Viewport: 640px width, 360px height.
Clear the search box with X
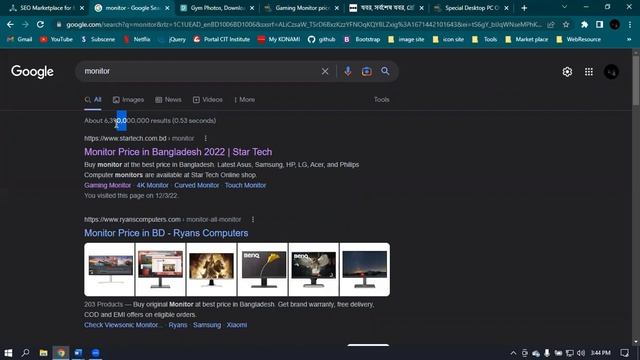pos(325,71)
